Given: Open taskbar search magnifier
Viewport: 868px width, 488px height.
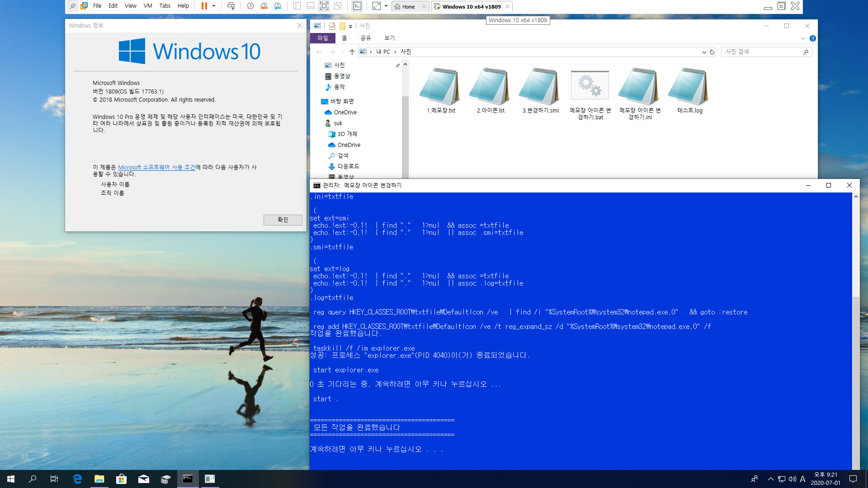Looking at the screenshot, I should tap(33, 479).
